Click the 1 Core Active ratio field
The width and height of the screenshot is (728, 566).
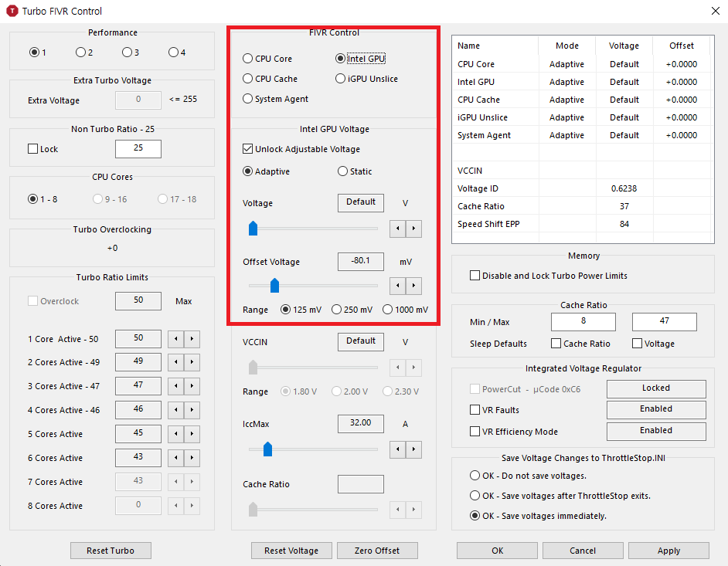pyautogui.click(x=138, y=339)
